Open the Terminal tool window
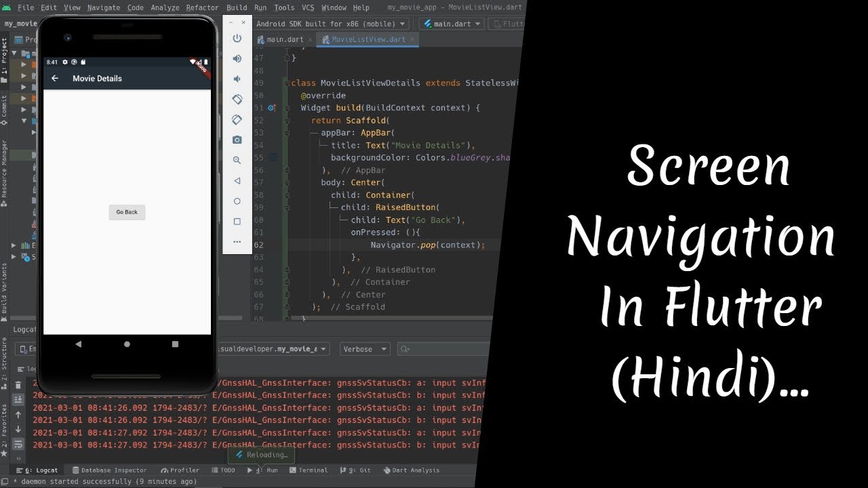The height and width of the screenshot is (488, 868). pos(308,470)
